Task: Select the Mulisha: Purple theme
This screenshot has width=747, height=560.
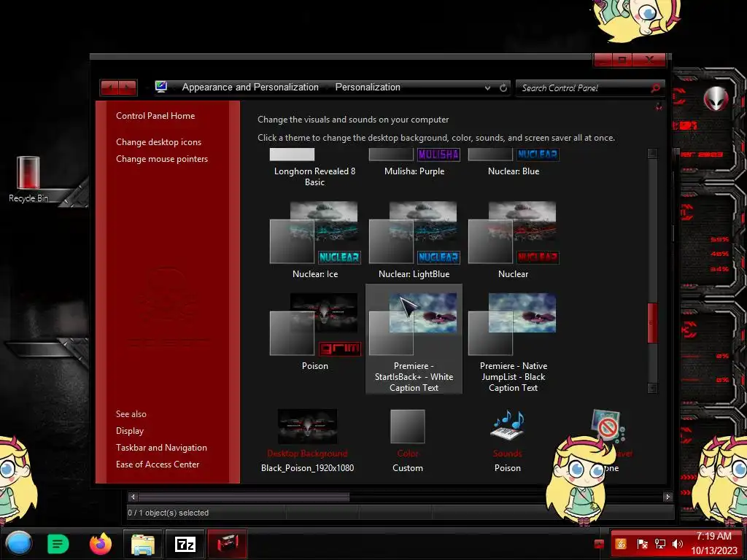Action: [x=414, y=163]
